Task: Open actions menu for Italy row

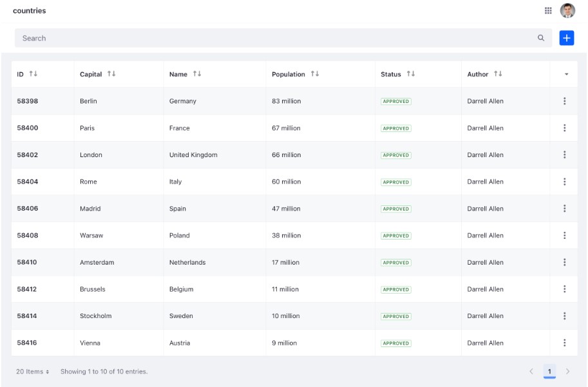Action: point(564,182)
